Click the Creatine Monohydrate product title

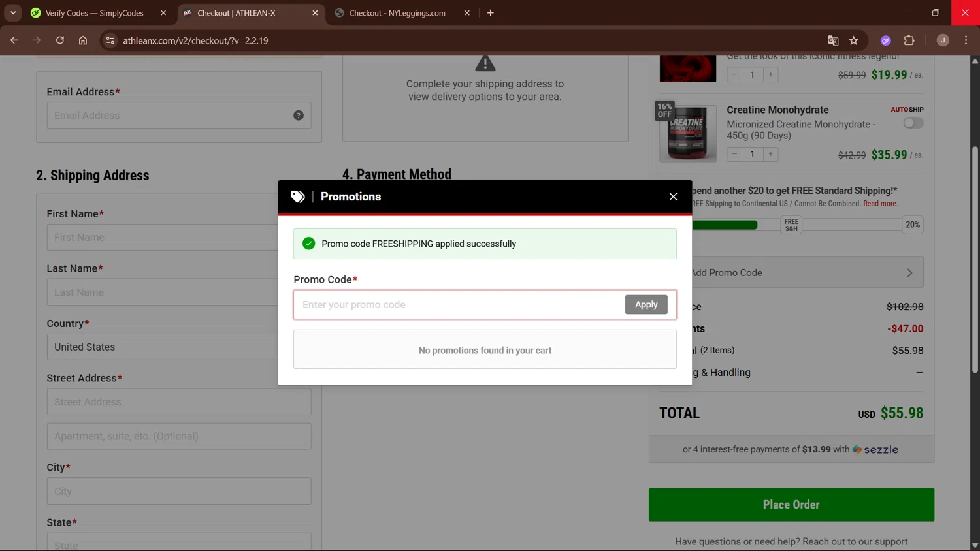click(777, 110)
